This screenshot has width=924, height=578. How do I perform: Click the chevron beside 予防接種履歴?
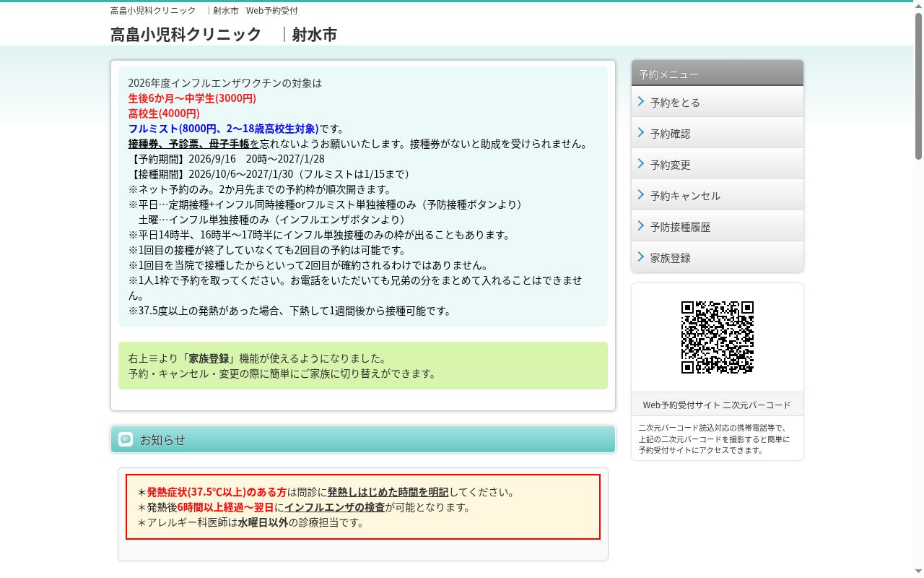pyautogui.click(x=641, y=226)
